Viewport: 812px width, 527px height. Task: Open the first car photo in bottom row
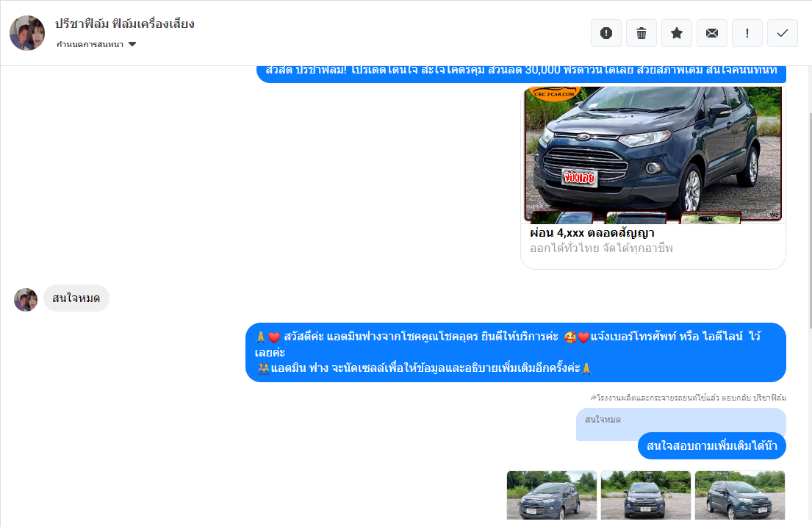point(552,495)
